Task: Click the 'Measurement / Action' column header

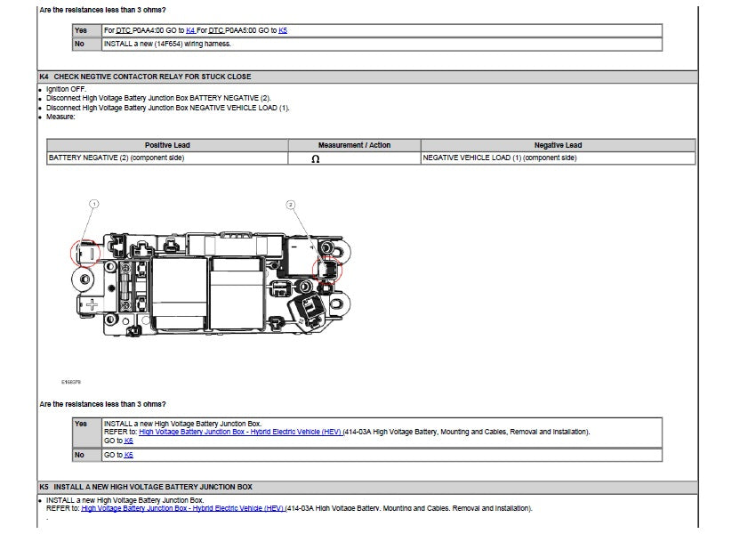Action: (354, 145)
